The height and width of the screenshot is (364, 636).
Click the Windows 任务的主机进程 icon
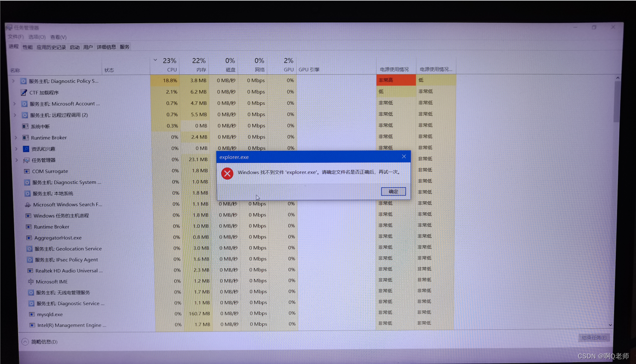click(28, 216)
